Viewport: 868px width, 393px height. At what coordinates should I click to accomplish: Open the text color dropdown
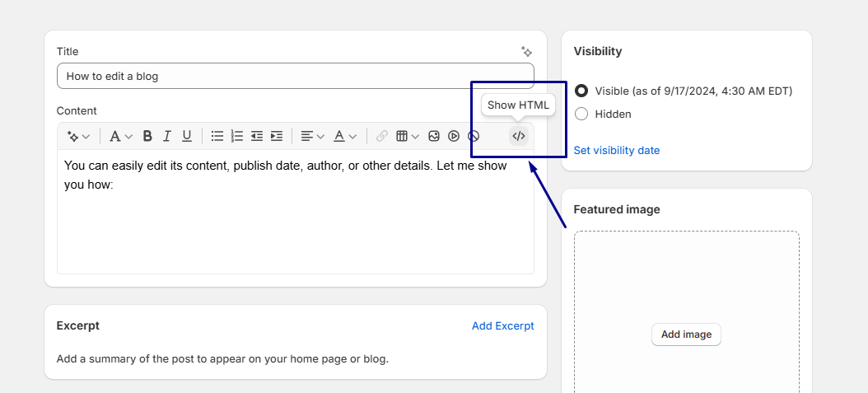coord(344,136)
